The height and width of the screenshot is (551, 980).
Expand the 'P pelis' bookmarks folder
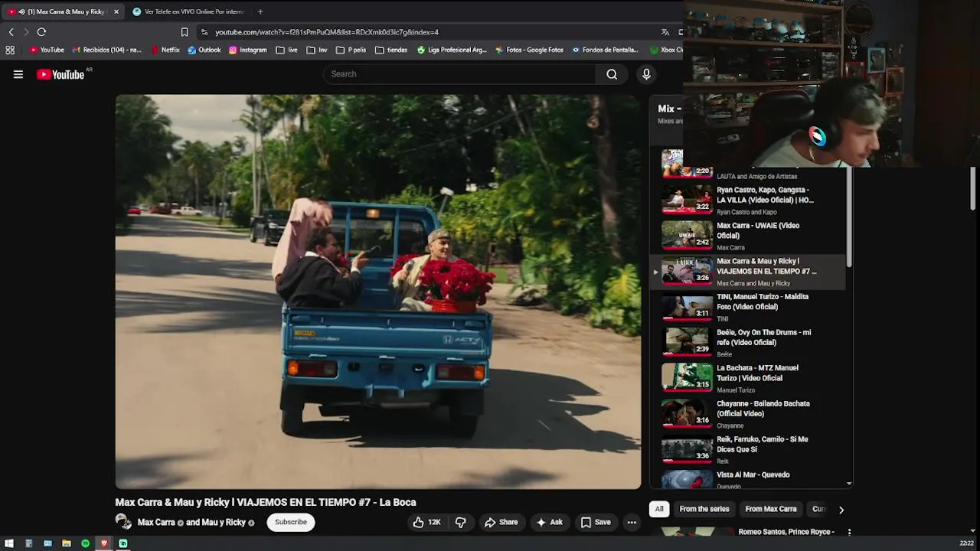point(351,50)
